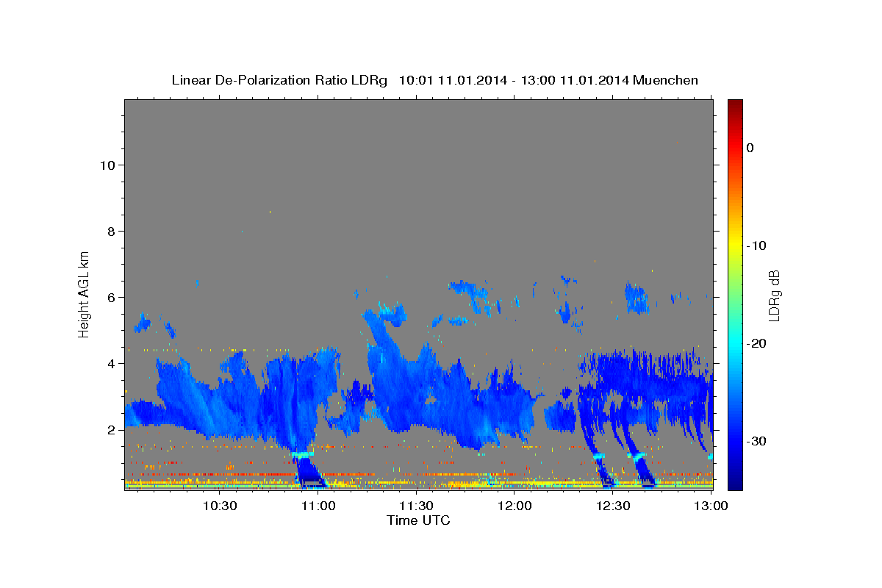This screenshot has height=588, width=882.
Task: Click the 'LDRg dB' colorbar label
Action: pos(774,295)
